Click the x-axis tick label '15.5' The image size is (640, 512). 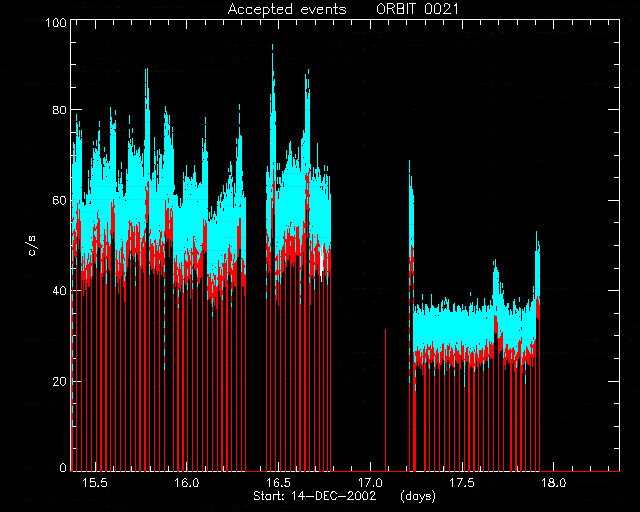(x=95, y=483)
